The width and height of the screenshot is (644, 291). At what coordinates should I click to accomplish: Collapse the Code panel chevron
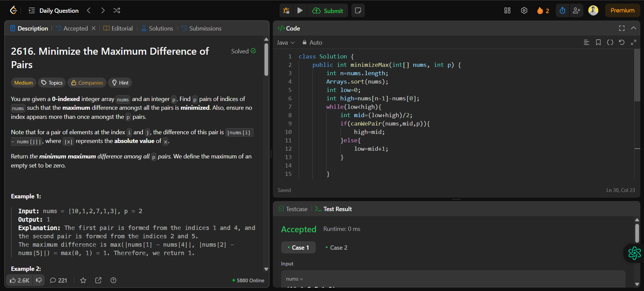[633, 28]
